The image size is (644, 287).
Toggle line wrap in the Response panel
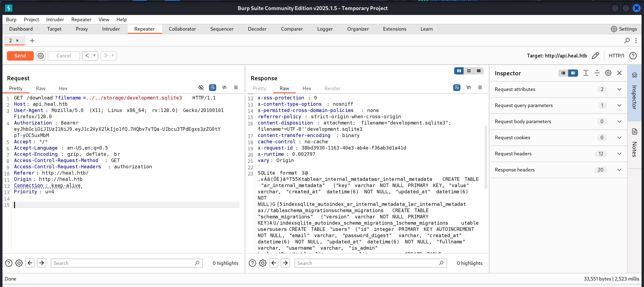[456, 87]
